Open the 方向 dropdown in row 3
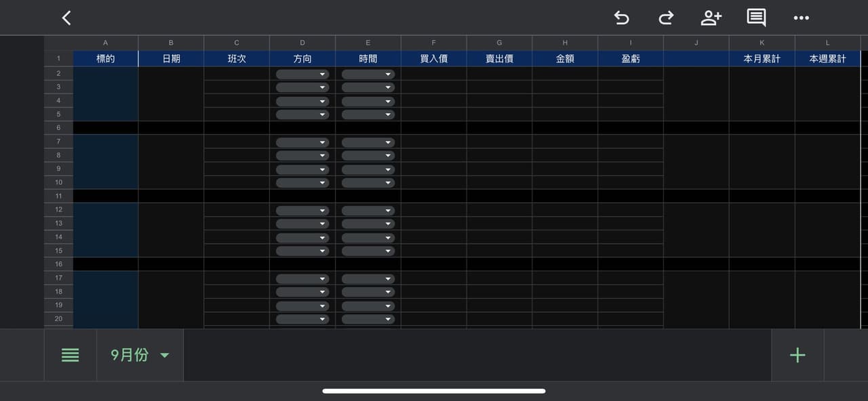 click(302, 87)
